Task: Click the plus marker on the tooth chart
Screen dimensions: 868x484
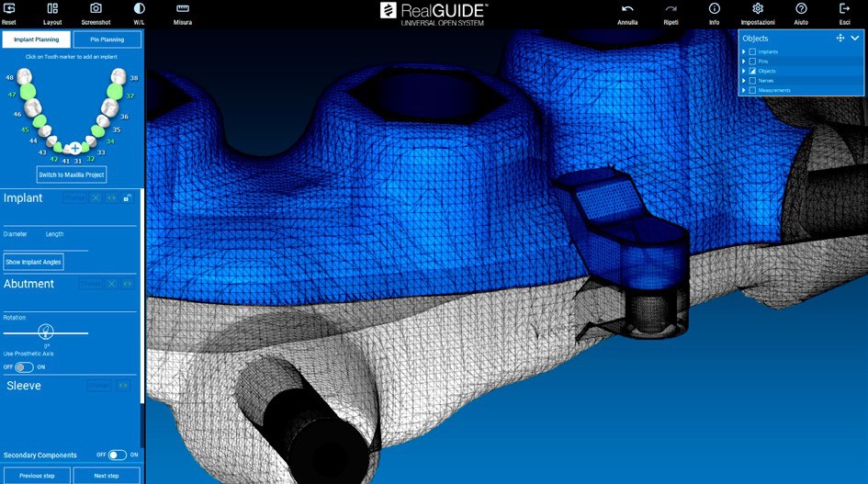Action: click(74, 149)
